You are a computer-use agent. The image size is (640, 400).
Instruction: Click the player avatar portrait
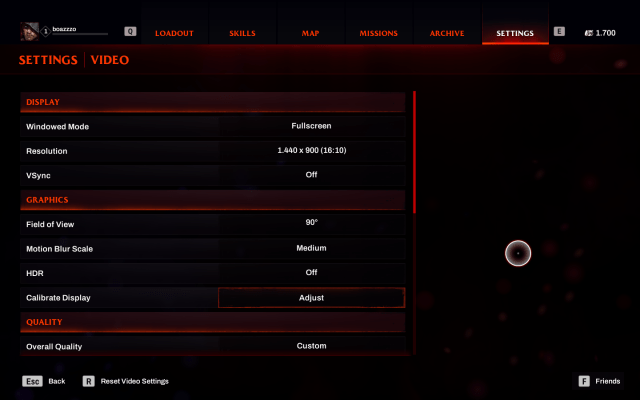[30, 31]
